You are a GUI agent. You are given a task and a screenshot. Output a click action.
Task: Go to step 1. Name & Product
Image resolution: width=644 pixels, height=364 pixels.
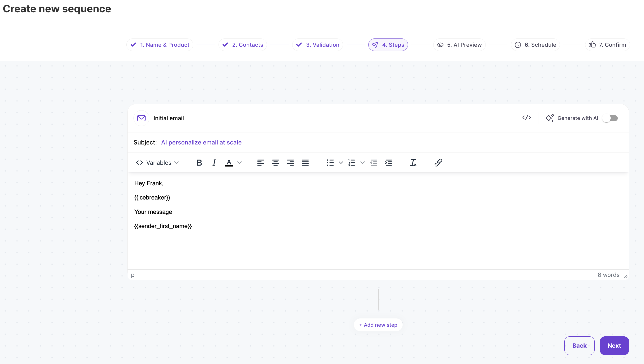(160, 45)
